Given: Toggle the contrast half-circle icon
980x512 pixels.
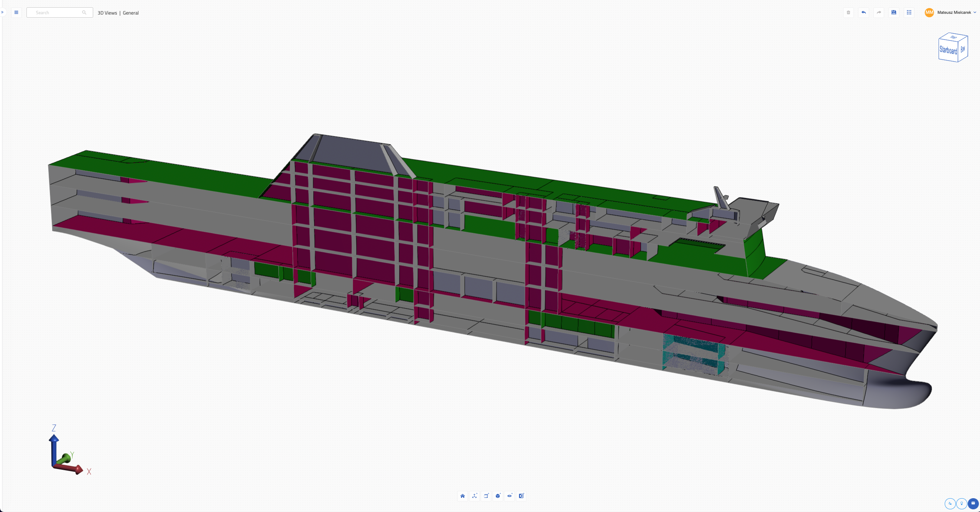Looking at the screenshot, I should (x=521, y=496).
